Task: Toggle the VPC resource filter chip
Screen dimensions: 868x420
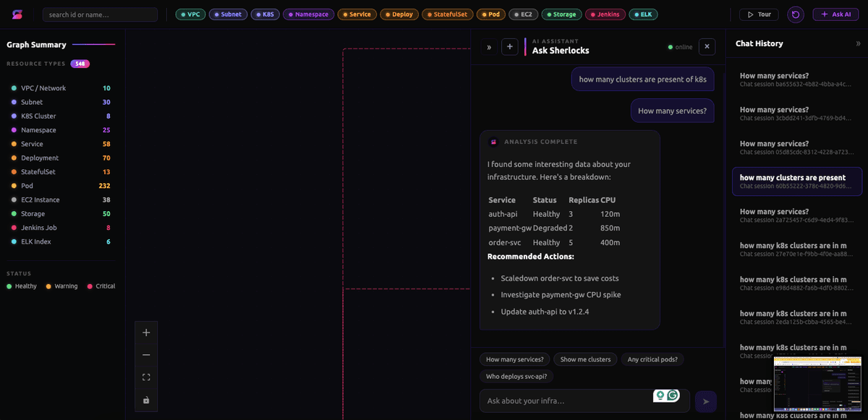Action: pyautogui.click(x=190, y=14)
